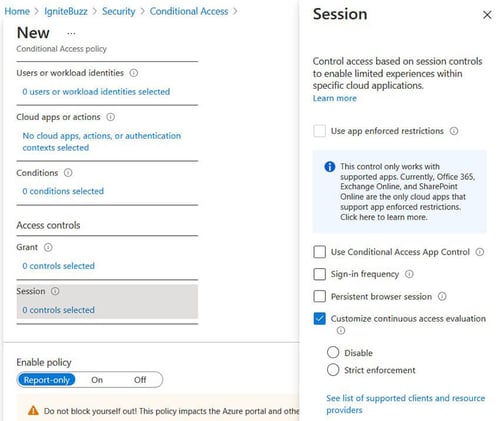The width and height of the screenshot is (500, 421).
Task: Click the Grant info icon
Action: (x=48, y=247)
